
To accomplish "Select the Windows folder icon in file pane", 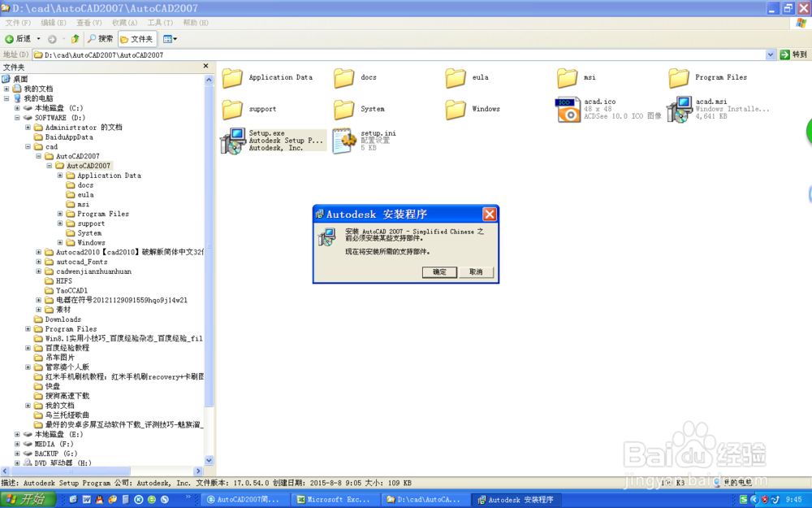I will (456, 110).
